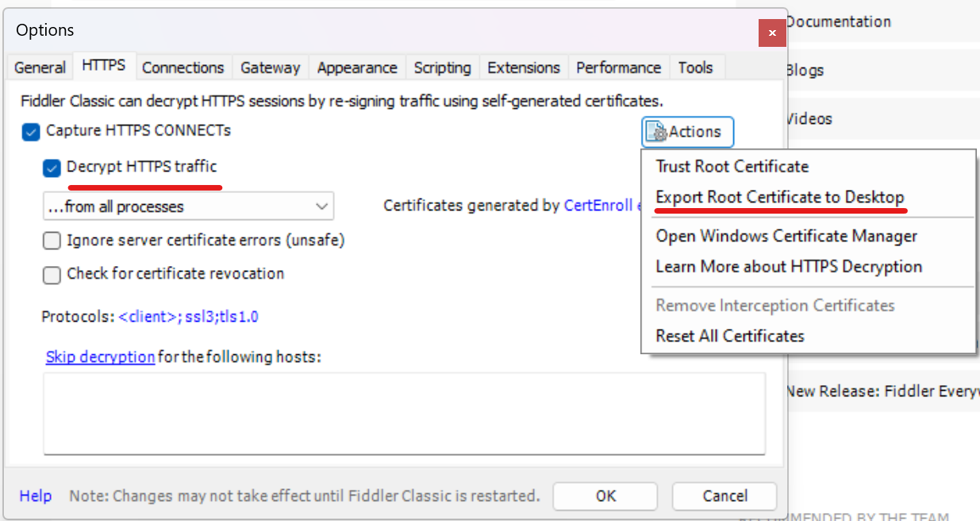Enable Check for certificate revocation
The height and width of the screenshot is (521, 980).
(52, 275)
